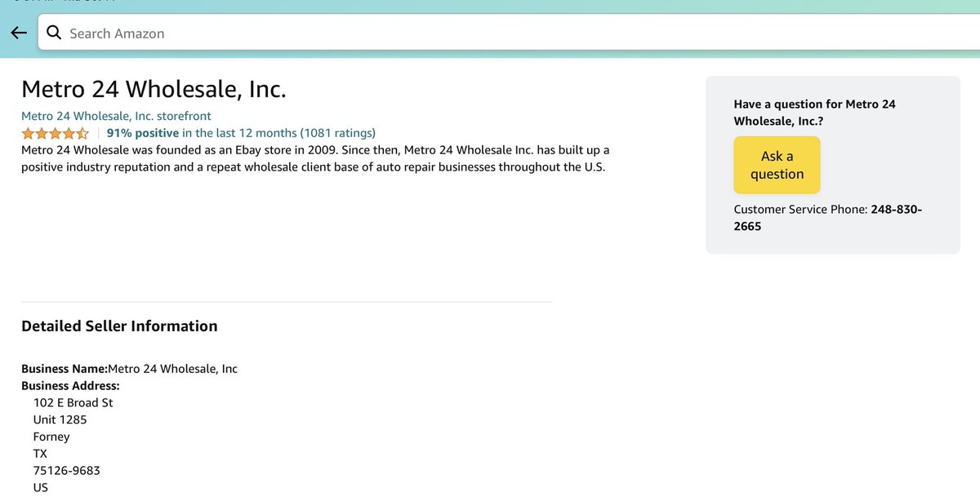
Task: Tap the magnifying glass search icon
Action: (54, 33)
